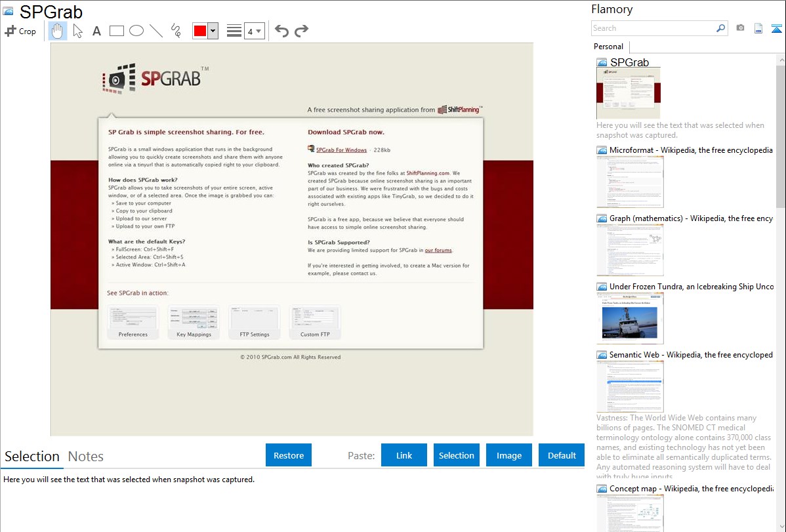The image size is (786, 532).
Task: Click the line thickness icon
Action: click(234, 31)
